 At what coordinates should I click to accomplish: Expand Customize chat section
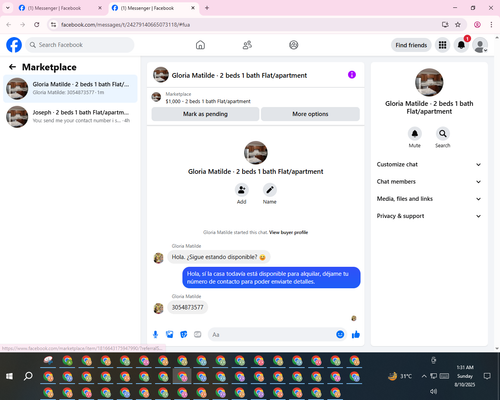click(x=429, y=164)
